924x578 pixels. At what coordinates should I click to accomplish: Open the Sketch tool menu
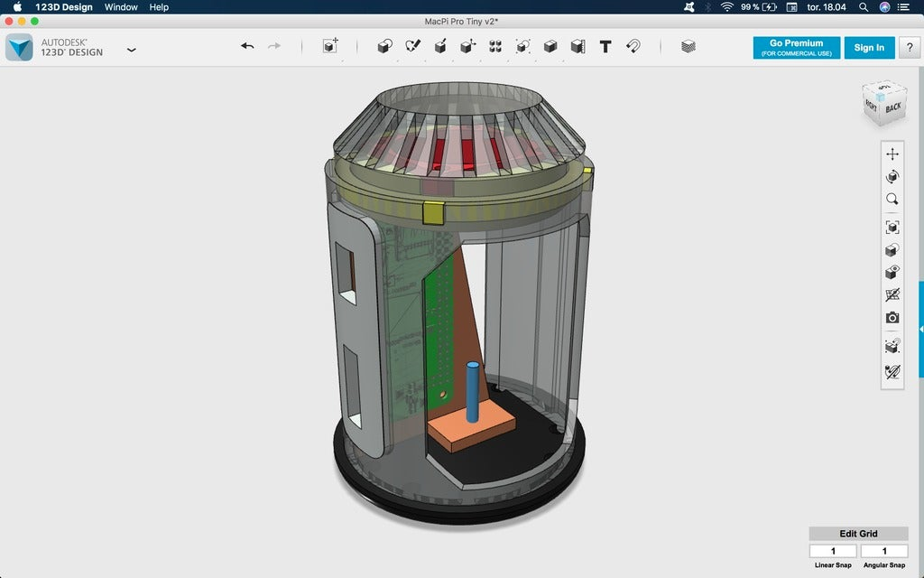413,46
